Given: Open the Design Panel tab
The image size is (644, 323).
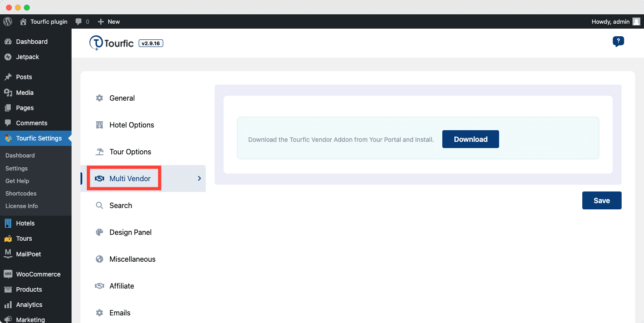Looking at the screenshot, I should coord(143,232).
